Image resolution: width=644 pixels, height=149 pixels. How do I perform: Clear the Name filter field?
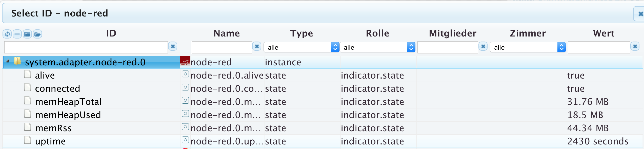(257, 46)
